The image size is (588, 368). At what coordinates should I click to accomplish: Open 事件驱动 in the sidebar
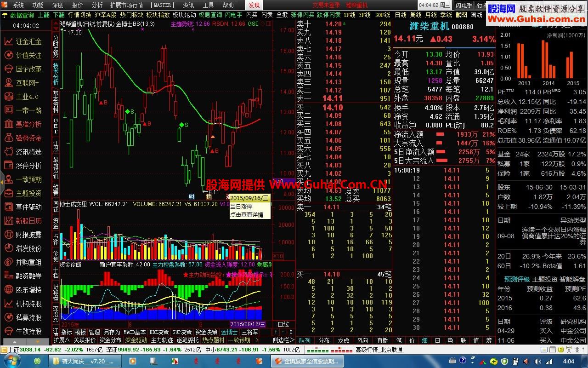24,207
